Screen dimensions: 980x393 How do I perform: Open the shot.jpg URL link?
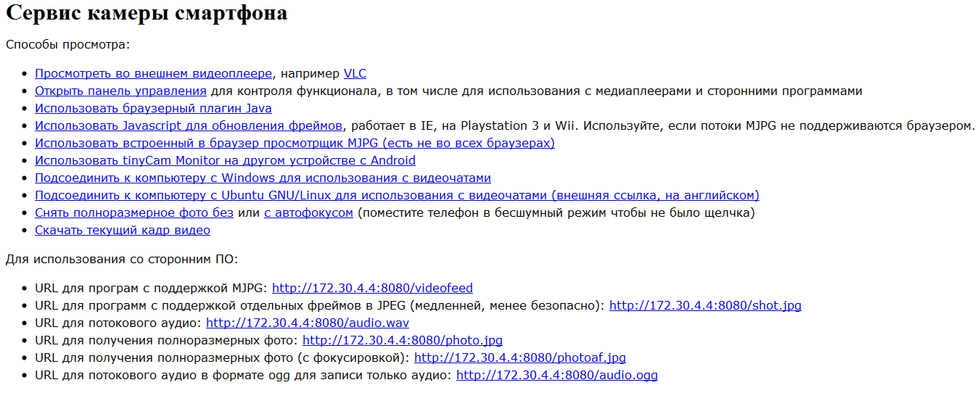tap(705, 305)
